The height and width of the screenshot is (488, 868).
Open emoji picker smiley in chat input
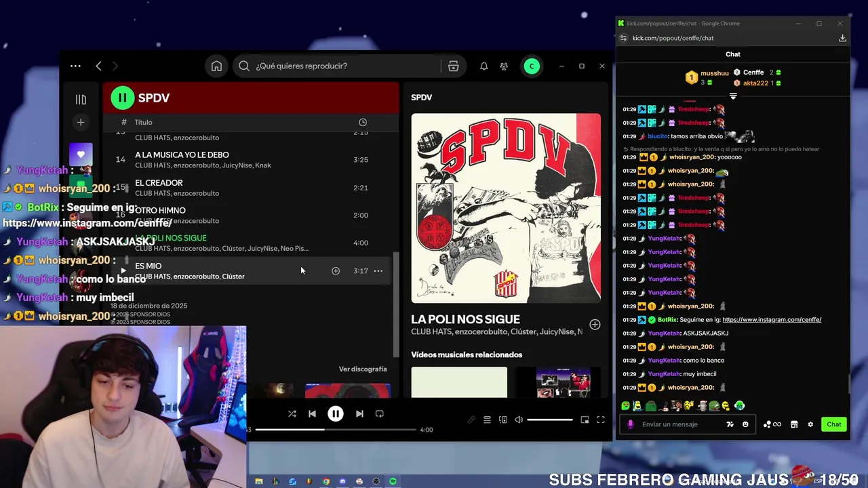coord(745,424)
